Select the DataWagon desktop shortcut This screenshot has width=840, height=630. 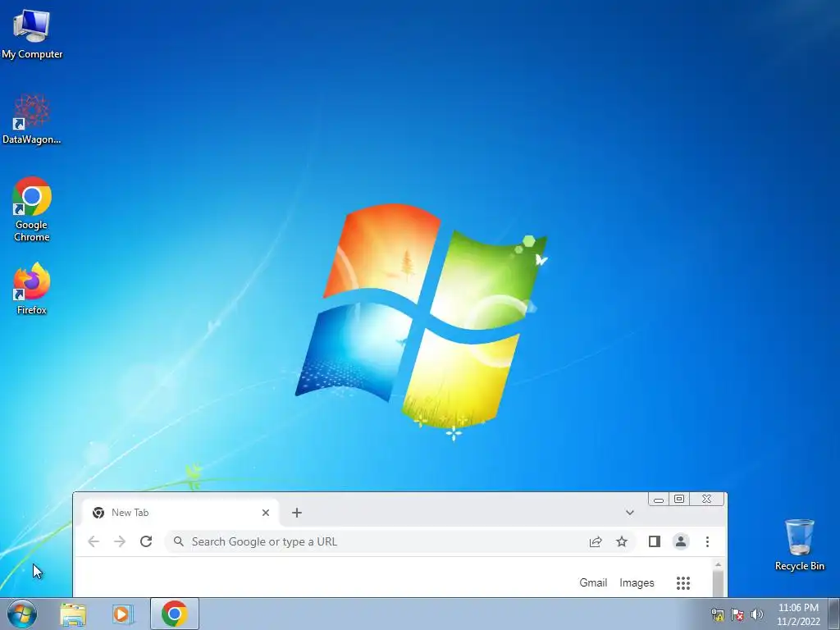tap(32, 119)
